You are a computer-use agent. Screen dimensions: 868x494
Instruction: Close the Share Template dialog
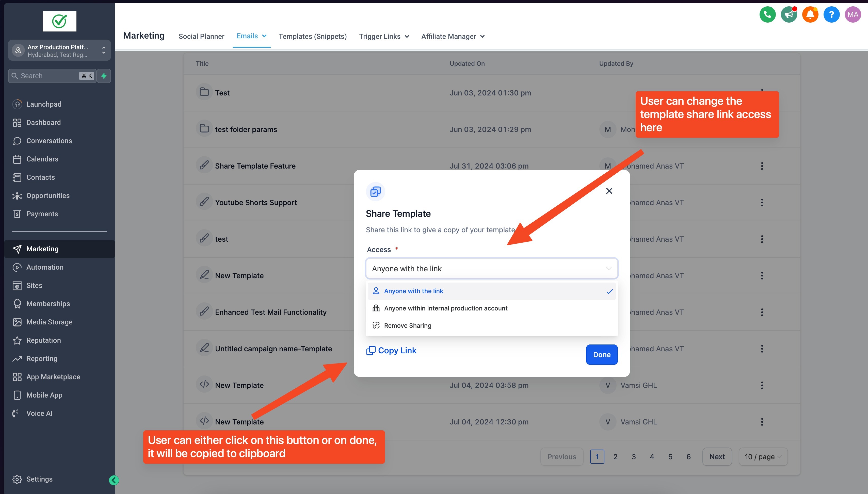[x=609, y=191]
